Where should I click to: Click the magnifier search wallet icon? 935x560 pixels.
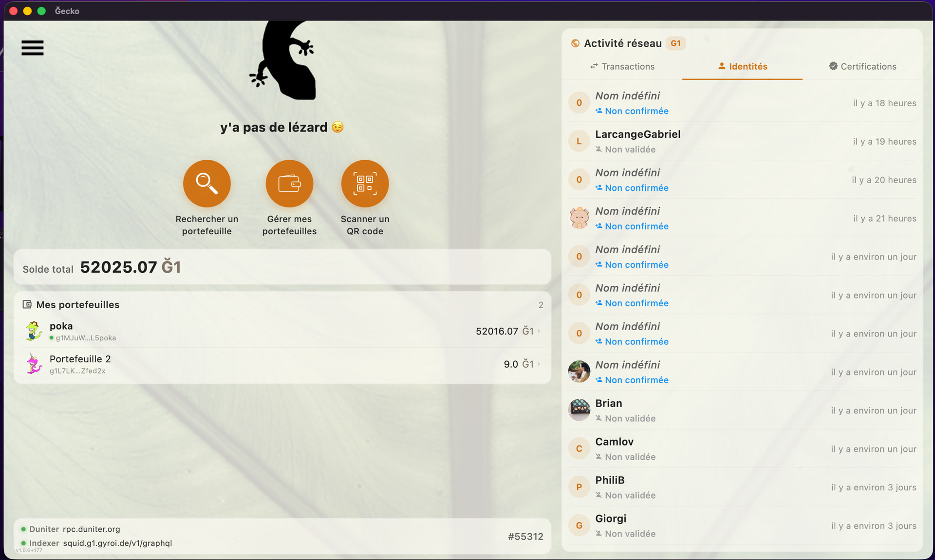coord(206,184)
